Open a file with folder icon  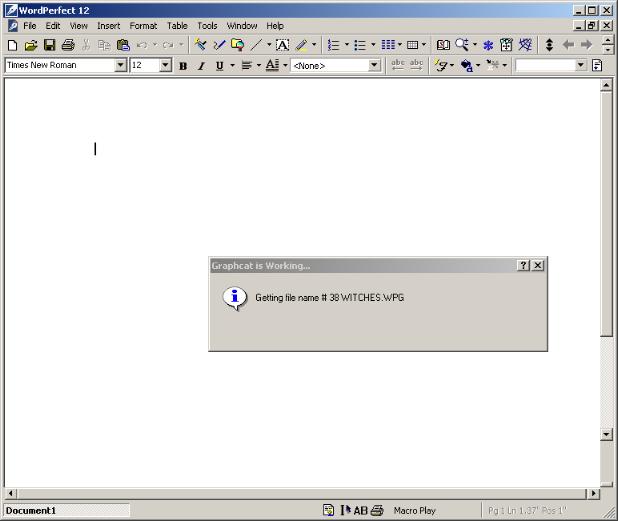tap(31, 45)
